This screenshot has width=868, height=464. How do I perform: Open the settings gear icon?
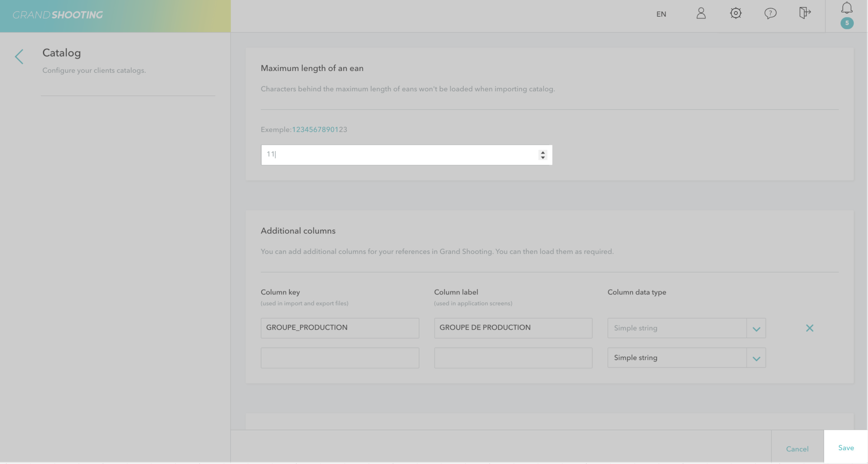(x=735, y=14)
